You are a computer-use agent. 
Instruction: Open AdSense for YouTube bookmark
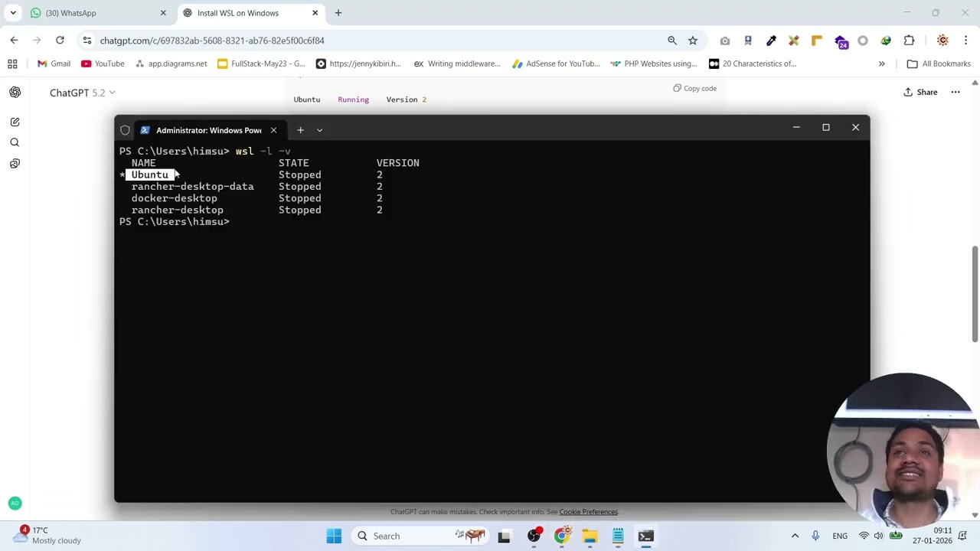coord(556,64)
